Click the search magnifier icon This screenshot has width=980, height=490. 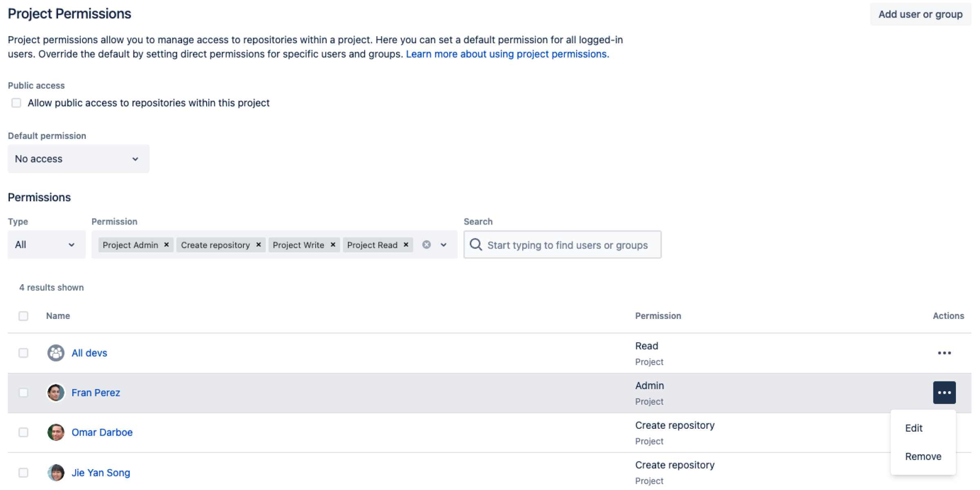coord(477,245)
